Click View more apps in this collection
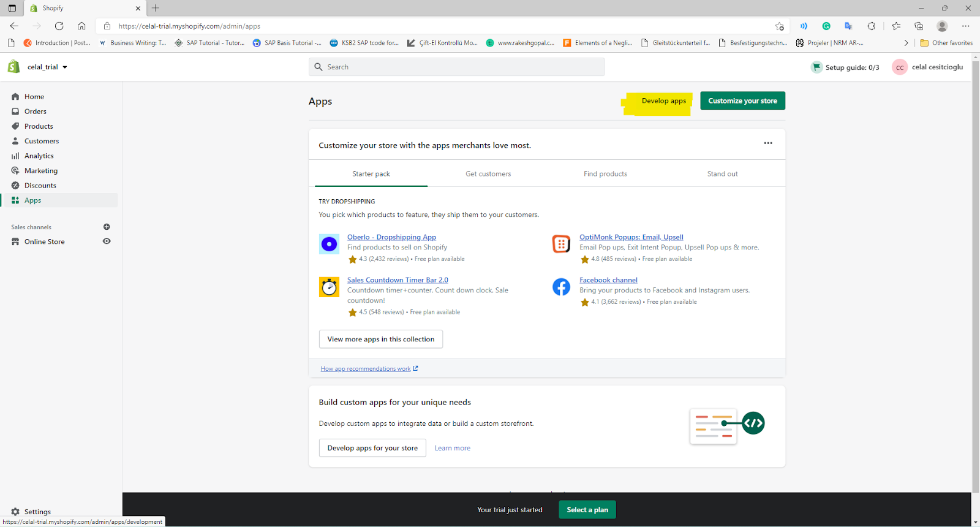The height and width of the screenshot is (527, 980). click(x=380, y=339)
